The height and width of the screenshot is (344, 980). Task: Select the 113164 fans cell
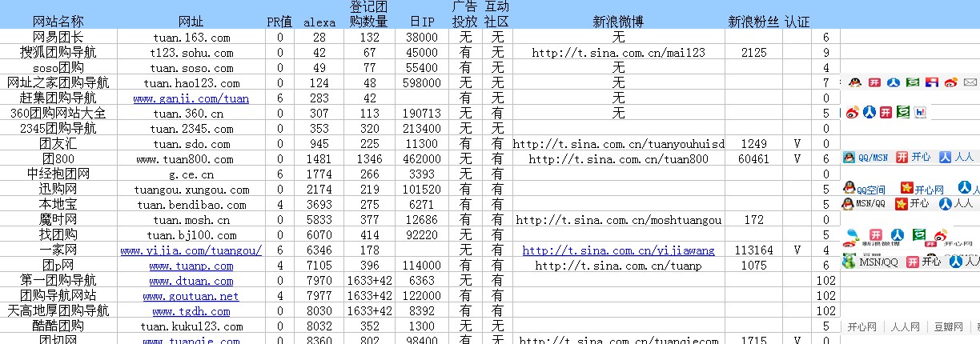tap(753, 250)
